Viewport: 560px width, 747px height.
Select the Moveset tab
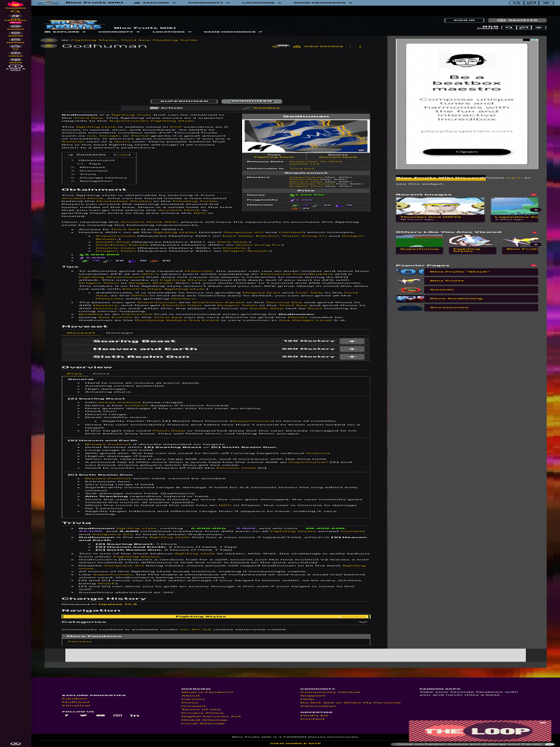[80, 333]
